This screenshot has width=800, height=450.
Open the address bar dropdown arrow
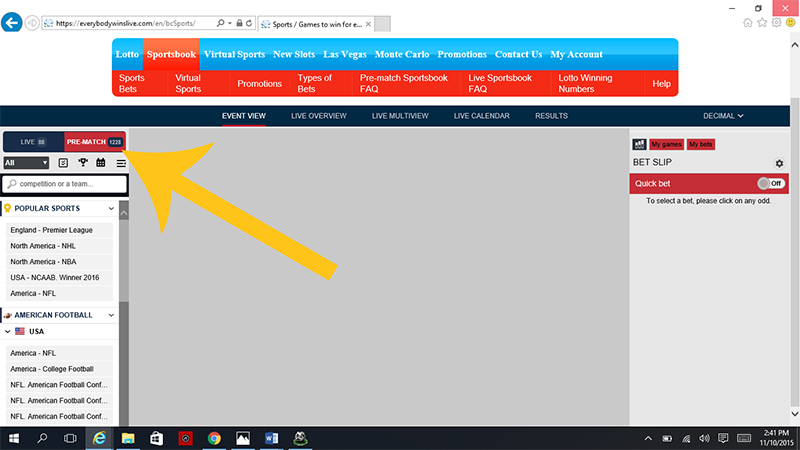click(x=230, y=23)
